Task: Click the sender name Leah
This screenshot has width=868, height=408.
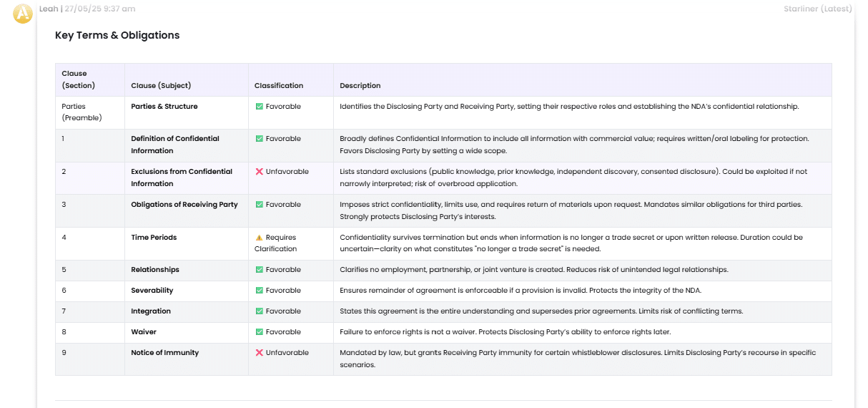Action: point(49,9)
